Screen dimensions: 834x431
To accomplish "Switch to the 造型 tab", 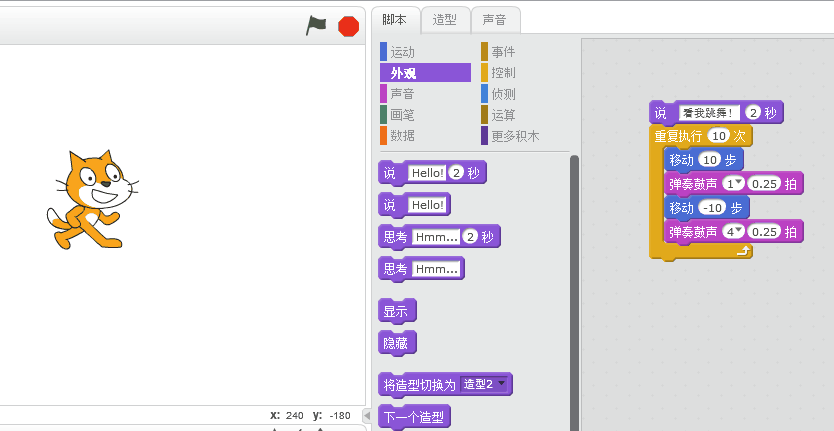I will pos(445,20).
